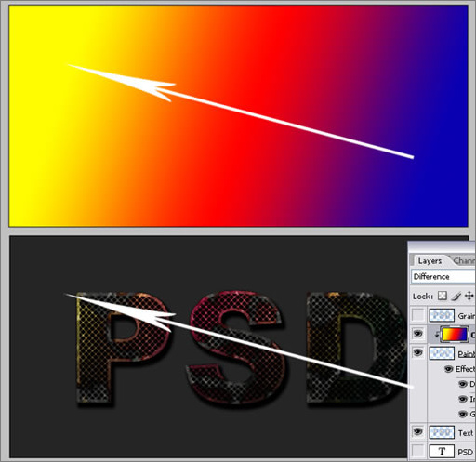This screenshot has height=462, width=476.
Task: Hide the effect beginning with I
Action: click(463, 399)
